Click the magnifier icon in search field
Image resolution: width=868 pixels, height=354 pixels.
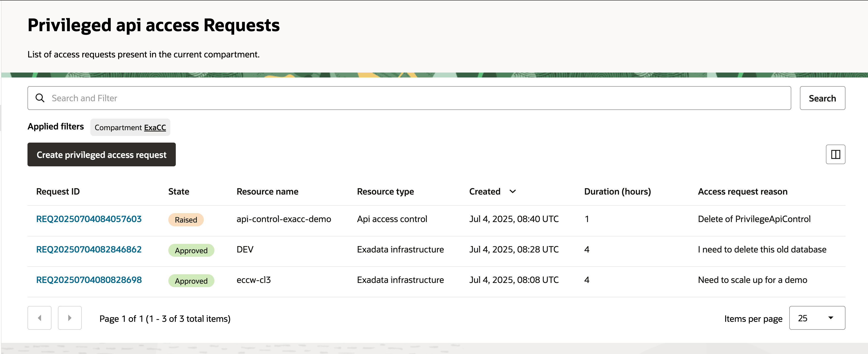click(40, 98)
